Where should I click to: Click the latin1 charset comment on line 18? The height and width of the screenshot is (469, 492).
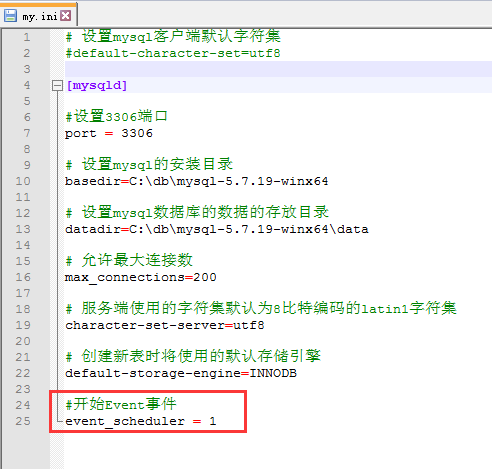pyautogui.click(x=261, y=308)
